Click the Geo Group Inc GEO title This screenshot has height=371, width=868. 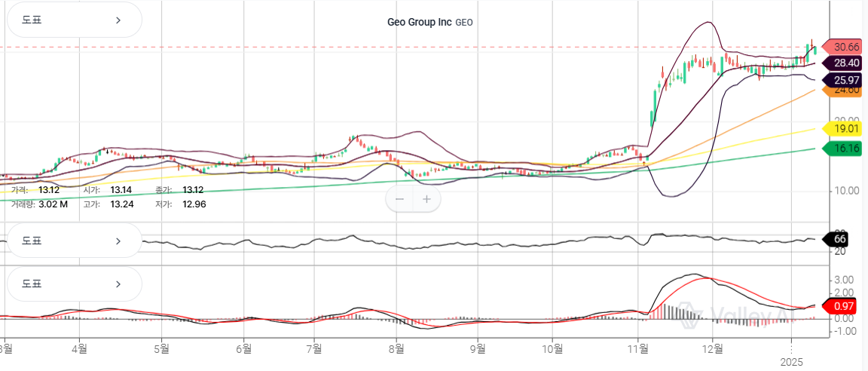(x=429, y=23)
